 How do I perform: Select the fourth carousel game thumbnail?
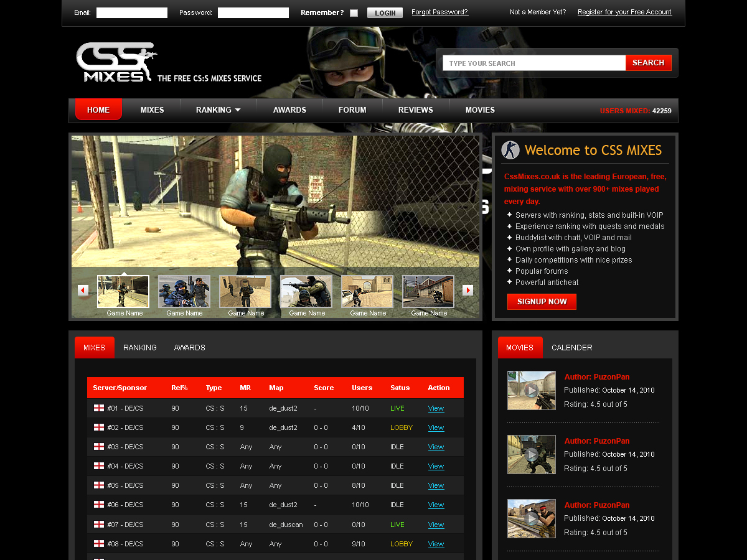pos(306,292)
